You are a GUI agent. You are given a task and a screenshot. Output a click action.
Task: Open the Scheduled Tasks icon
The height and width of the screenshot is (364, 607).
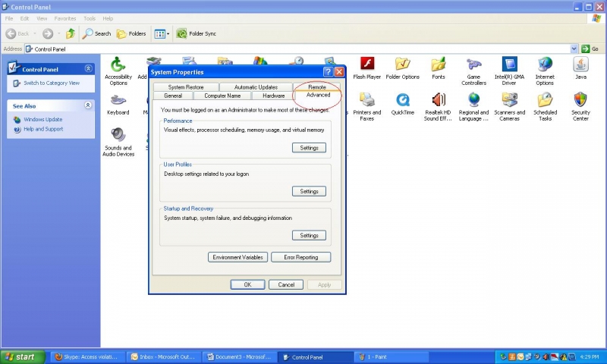click(x=545, y=101)
